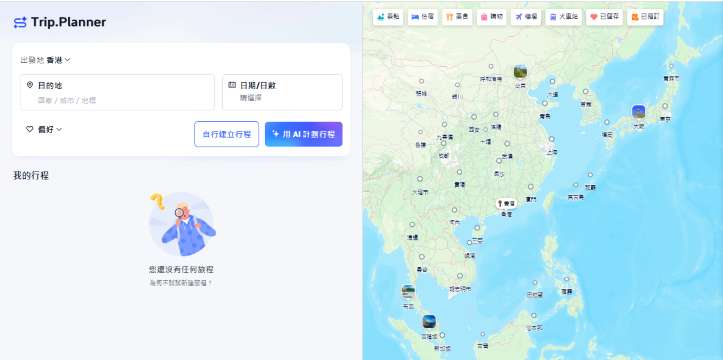
Task: Toggle the 購物 shopping map filter
Action: [492, 17]
